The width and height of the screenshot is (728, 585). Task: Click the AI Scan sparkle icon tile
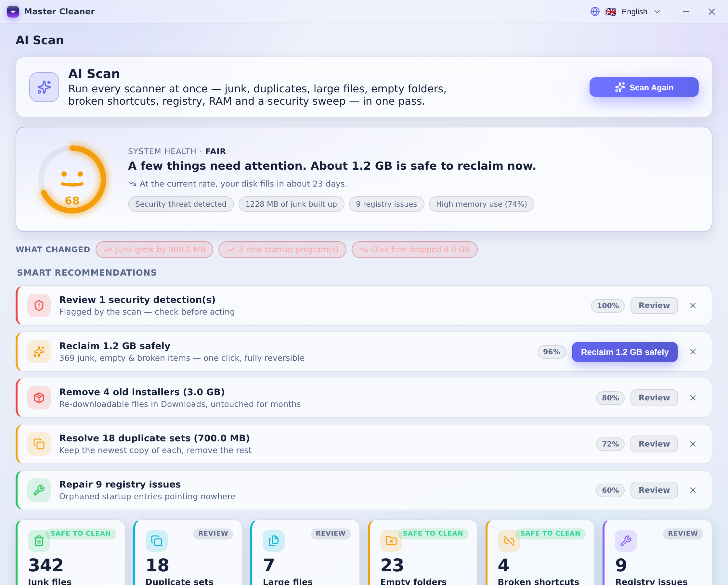(44, 87)
